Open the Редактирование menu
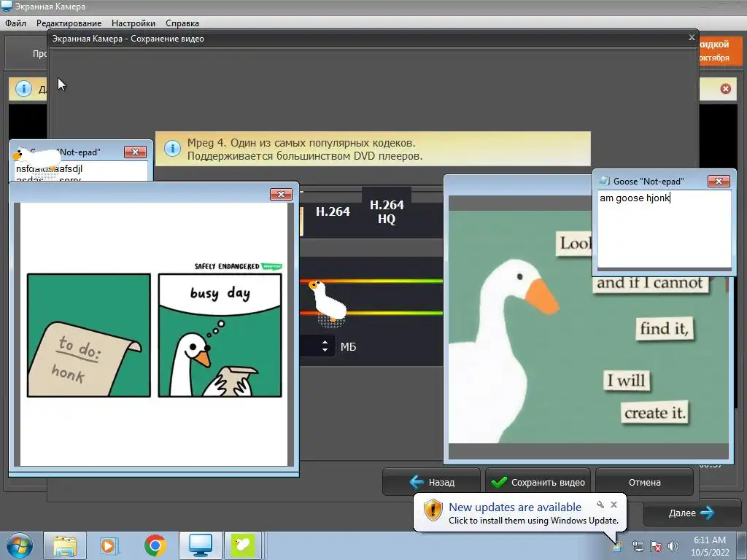 [x=69, y=23]
